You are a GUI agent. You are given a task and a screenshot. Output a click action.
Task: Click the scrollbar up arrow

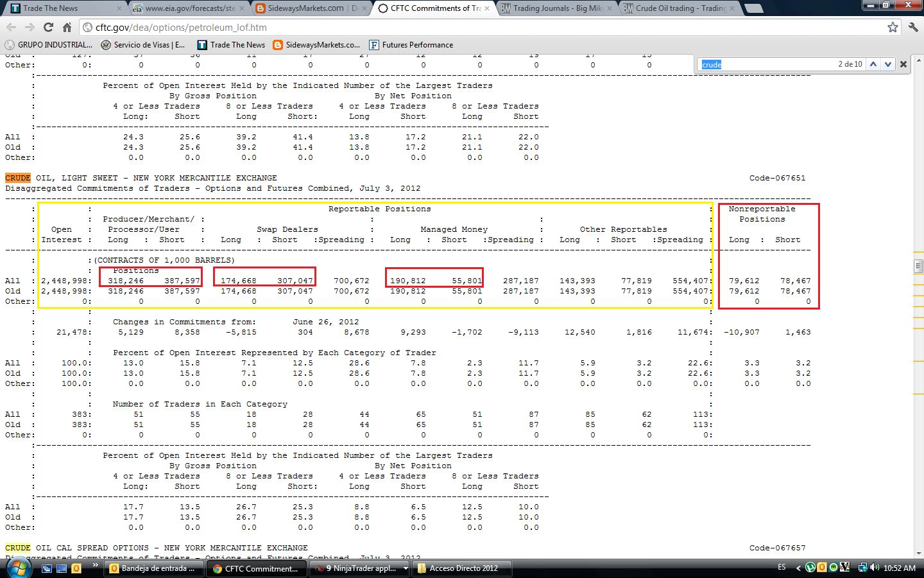tap(918, 59)
